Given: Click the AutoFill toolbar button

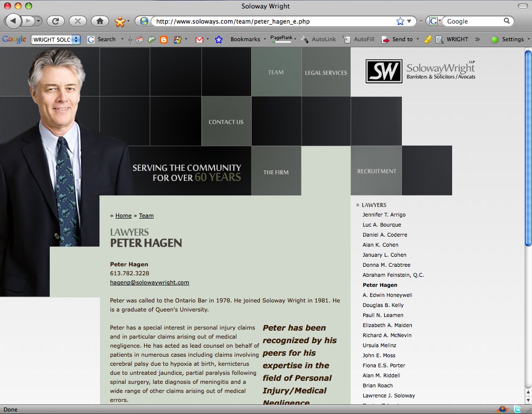Looking at the screenshot, I should click(359, 39).
